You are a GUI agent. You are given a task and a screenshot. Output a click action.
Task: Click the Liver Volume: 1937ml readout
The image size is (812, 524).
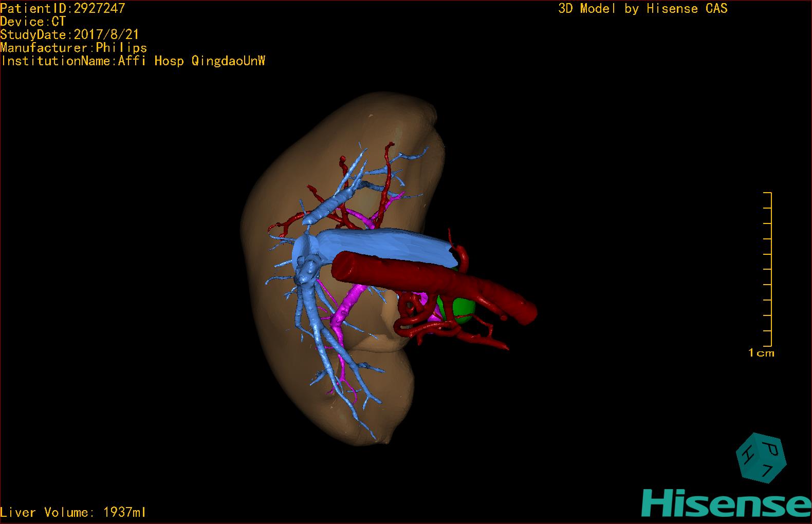pyautogui.click(x=73, y=512)
